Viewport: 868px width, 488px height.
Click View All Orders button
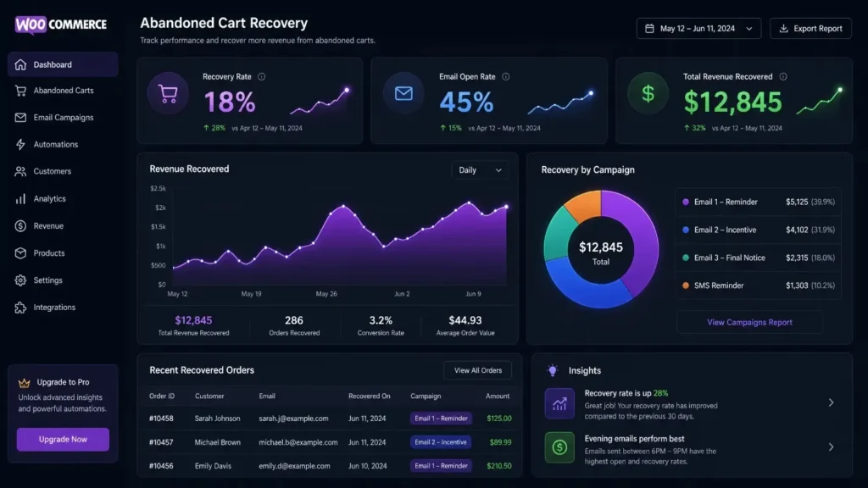tap(478, 370)
